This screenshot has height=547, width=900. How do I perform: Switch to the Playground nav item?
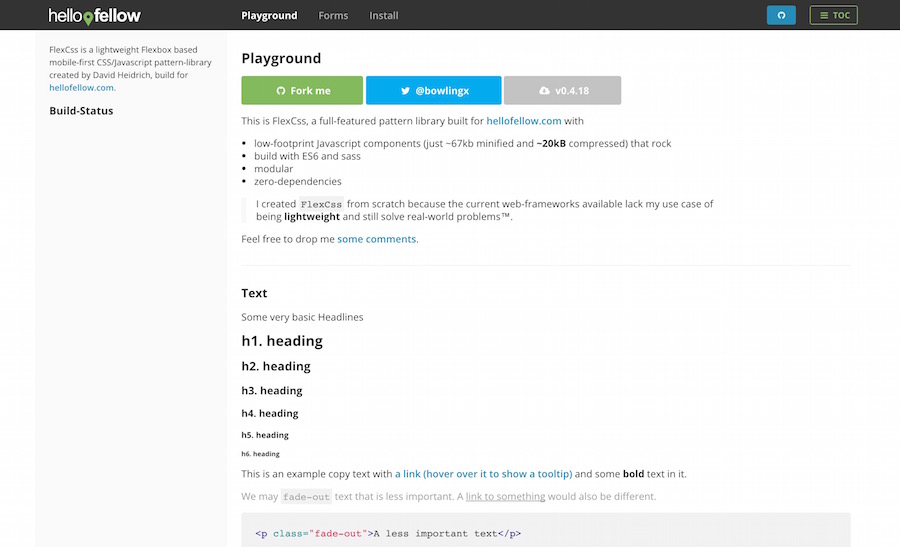(x=269, y=15)
